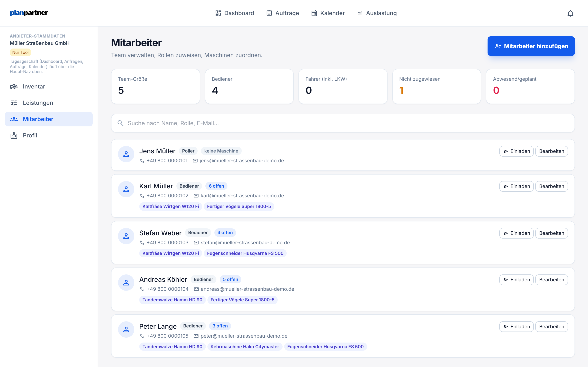This screenshot has width=588, height=367.
Task: Switch to the Dashboard tab
Action: tap(234, 13)
